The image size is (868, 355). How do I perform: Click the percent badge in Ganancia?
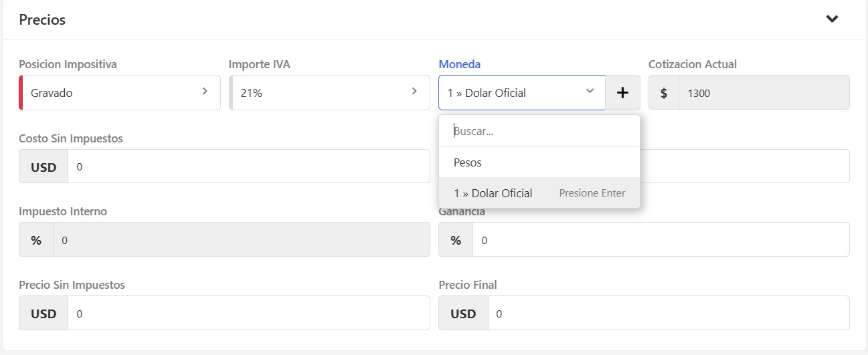pos(456,240)
